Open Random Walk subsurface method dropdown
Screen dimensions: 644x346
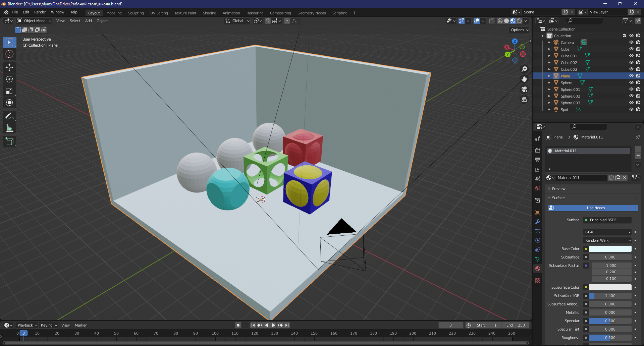[607, 240]
